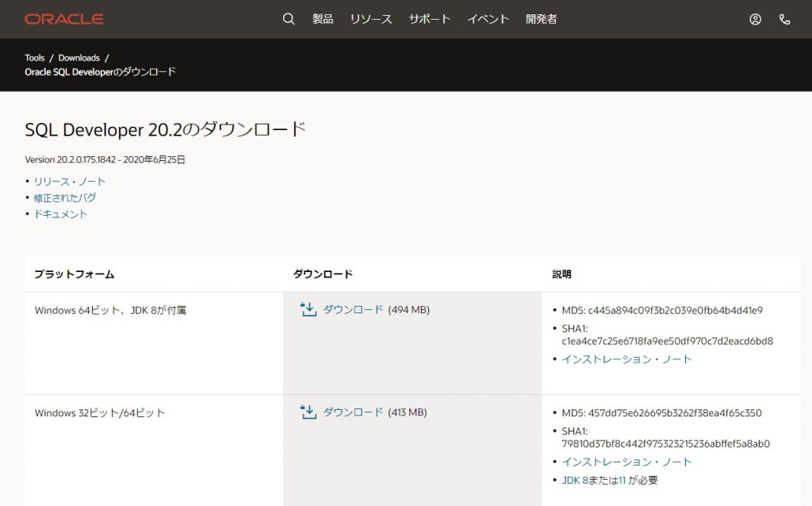Go to Downloads breadcrumb
The image size is (812, 506).
click(x=79, y=58)
